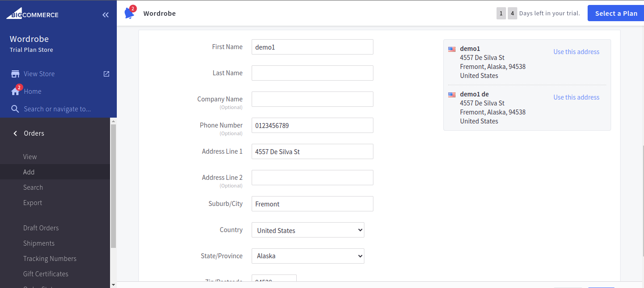Viewport: 644px width, 288px height.
Task: Click the Suburb/City field
Action: [313, 204]
